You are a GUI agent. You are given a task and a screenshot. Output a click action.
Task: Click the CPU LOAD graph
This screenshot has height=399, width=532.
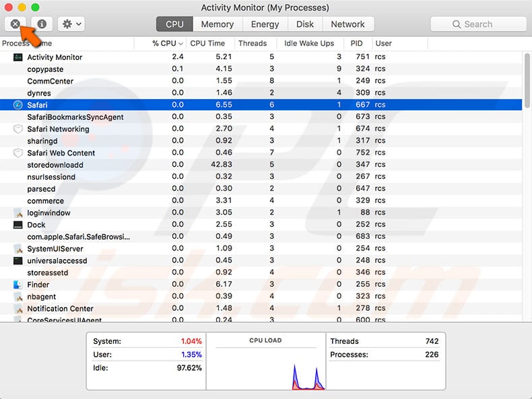(x=265, y=361)
